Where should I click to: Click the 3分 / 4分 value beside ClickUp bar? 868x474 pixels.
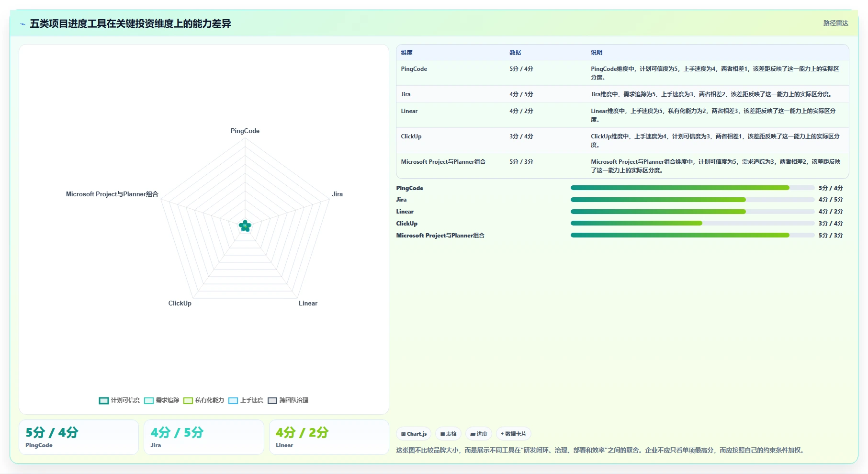(x=831, y=224)
